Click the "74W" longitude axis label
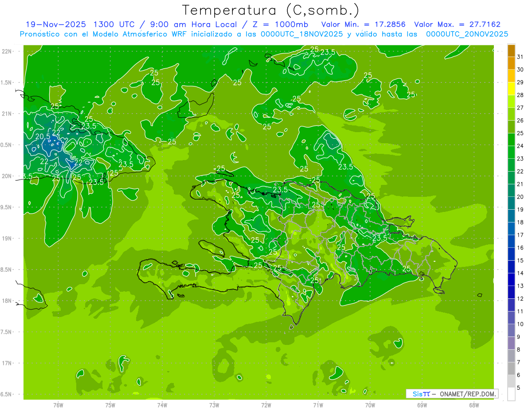 coord(162,405)
